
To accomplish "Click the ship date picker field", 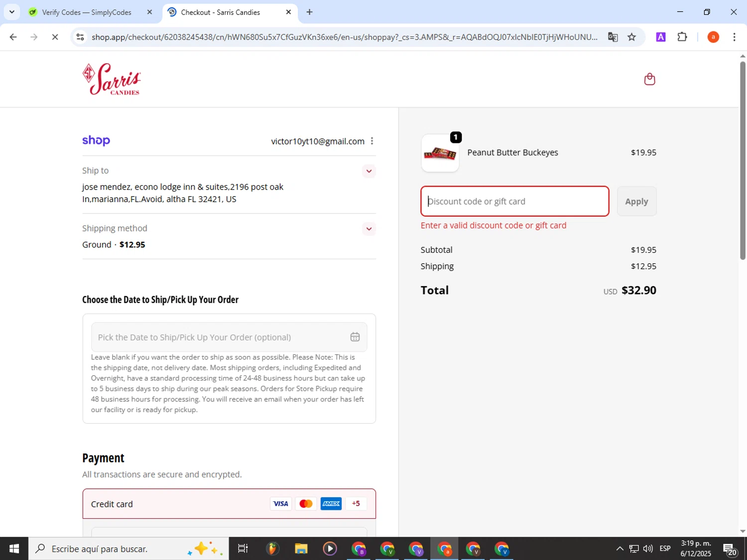I will [229, 337].
